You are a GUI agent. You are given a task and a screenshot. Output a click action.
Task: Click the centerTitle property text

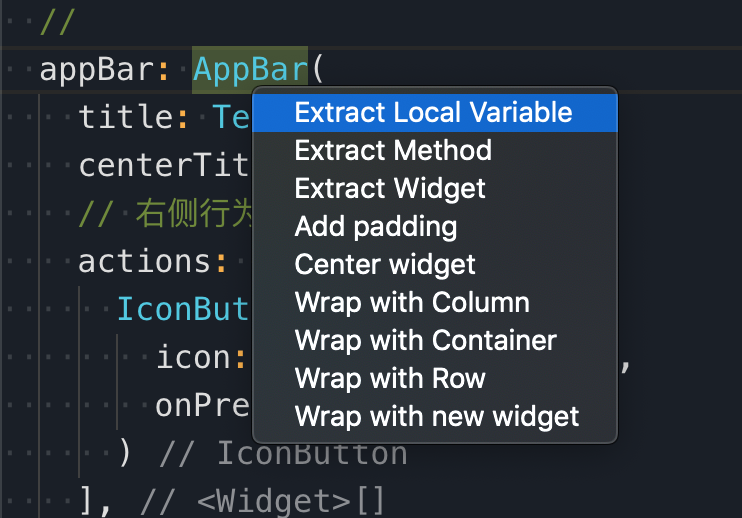[164, 165]
